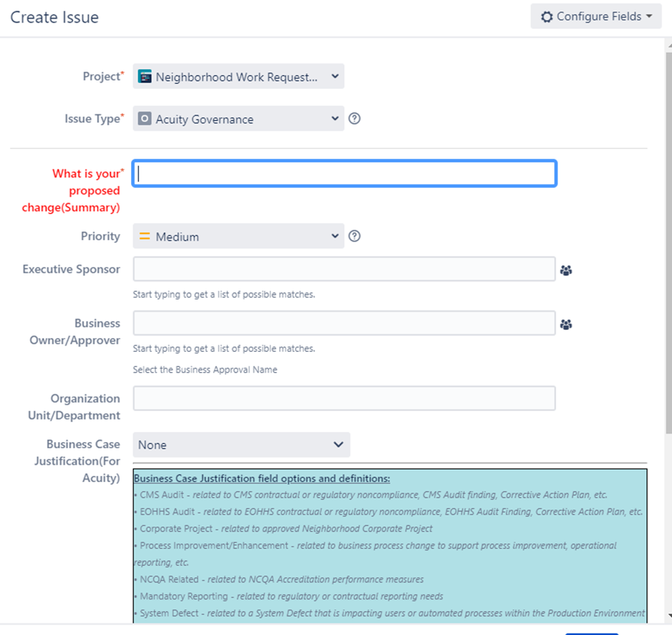Open user picker for Business Owner/Approver
The image size is (672, 635).
click(566, 324)
